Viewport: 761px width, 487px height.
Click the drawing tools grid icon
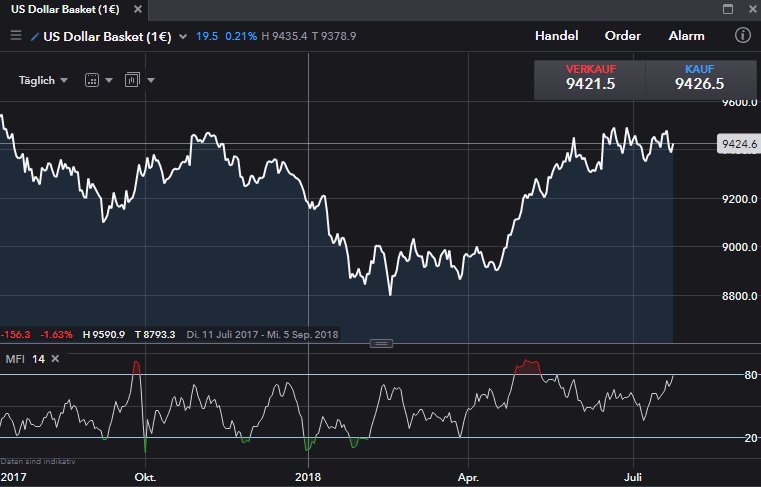[x=91, y=80]
